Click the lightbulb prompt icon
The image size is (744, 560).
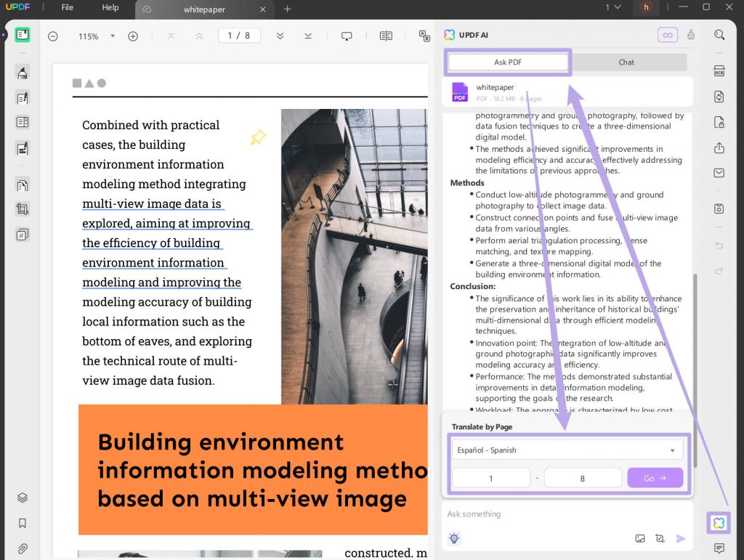454,538
